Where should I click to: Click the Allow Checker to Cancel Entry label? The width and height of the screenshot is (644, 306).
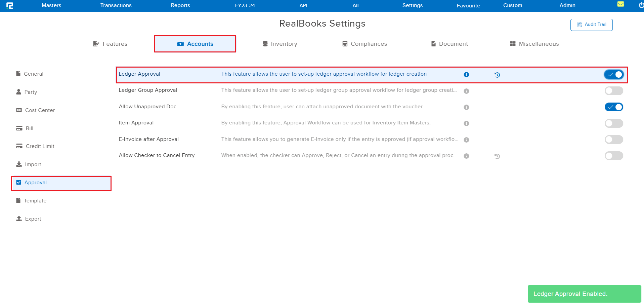[x=157, y=155]
